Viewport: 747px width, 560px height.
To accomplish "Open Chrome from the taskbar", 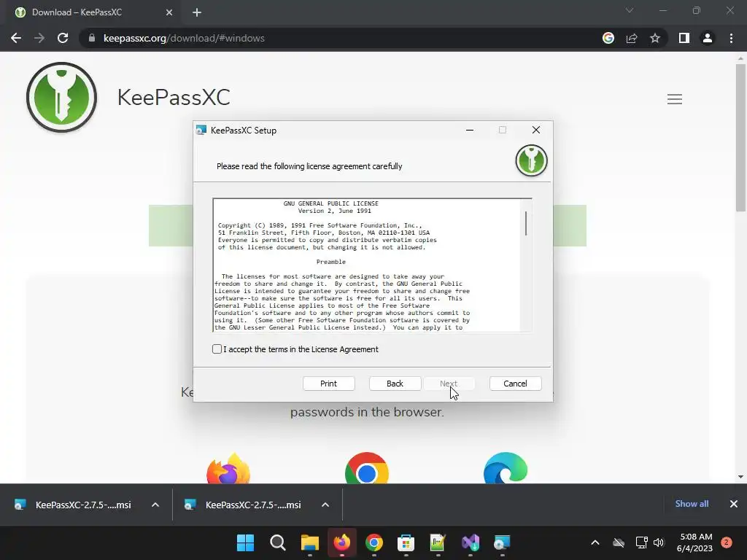I will [x=374, y=542].
